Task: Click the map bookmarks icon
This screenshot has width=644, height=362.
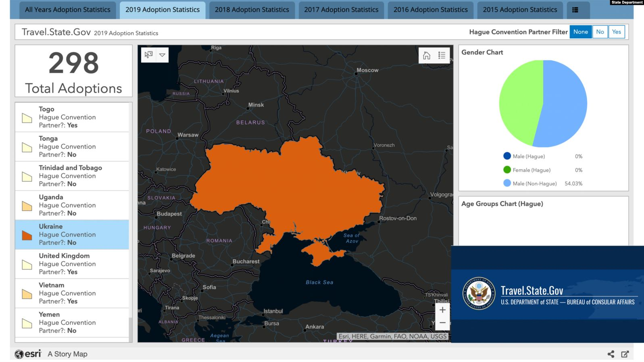Action: click(x=149, y=55)
